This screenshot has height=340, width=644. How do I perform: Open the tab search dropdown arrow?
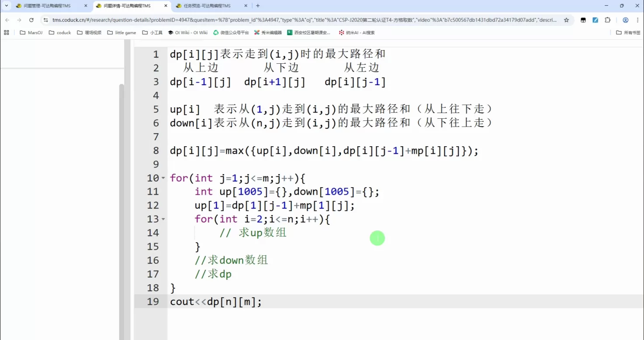7,6
